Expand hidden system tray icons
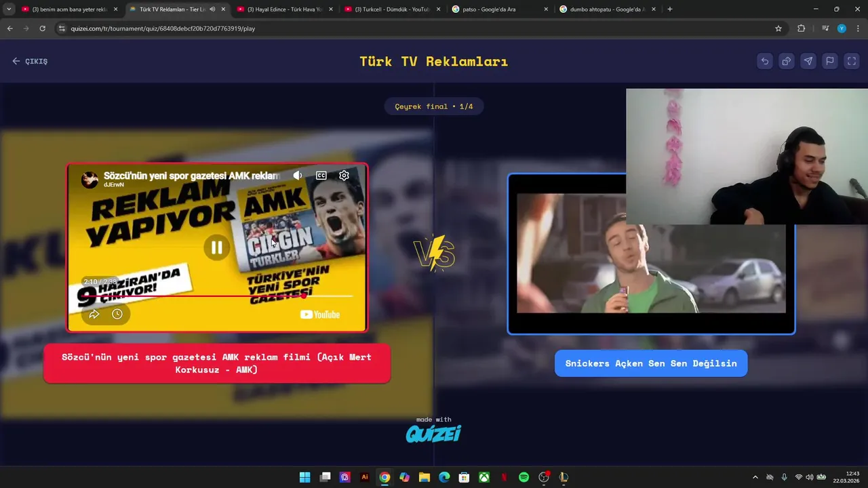This screenshot has width=868, height=488. coord(755,477)
